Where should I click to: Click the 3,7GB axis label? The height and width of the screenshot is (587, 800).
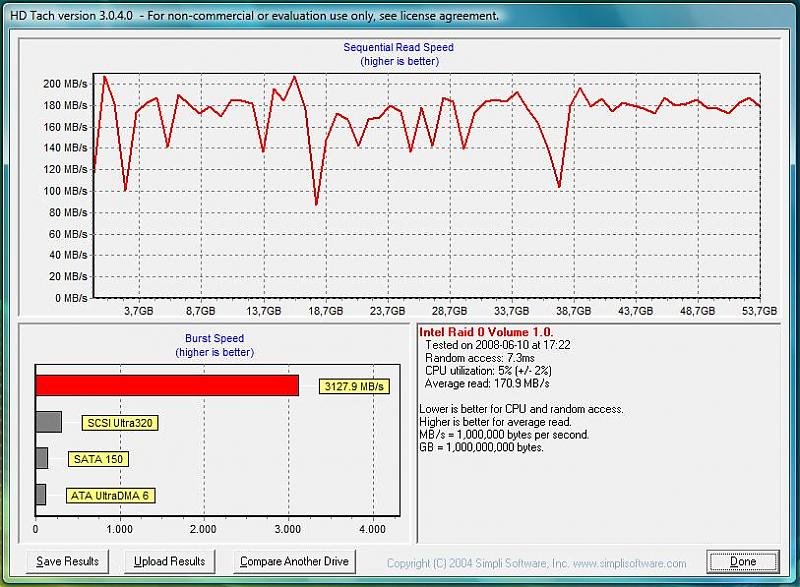[x=139, y=311]
